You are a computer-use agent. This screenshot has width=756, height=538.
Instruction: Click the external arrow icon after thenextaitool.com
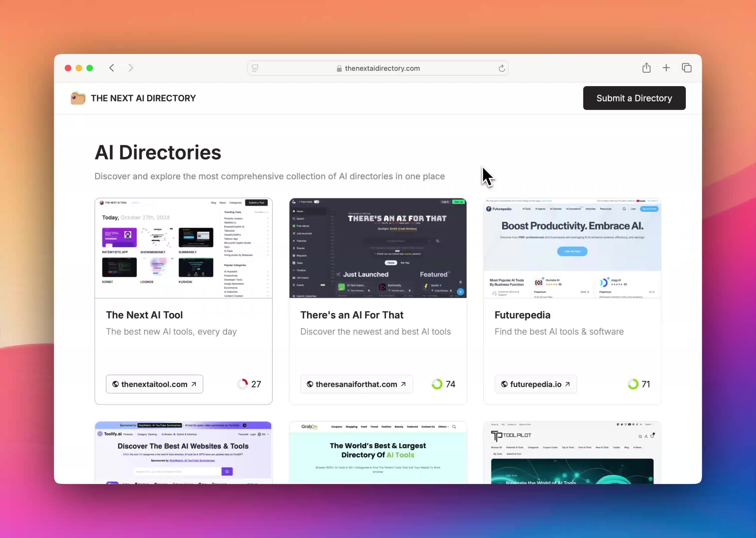coord(194,384)
